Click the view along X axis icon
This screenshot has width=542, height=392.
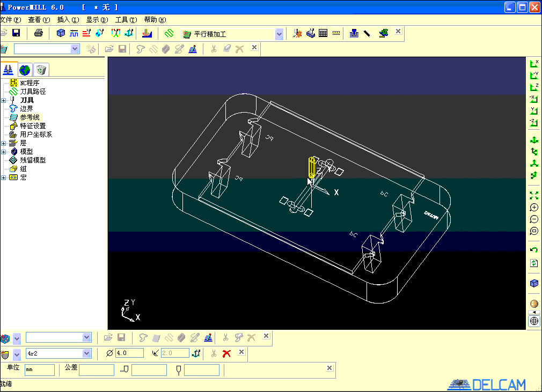coord(534,64)
